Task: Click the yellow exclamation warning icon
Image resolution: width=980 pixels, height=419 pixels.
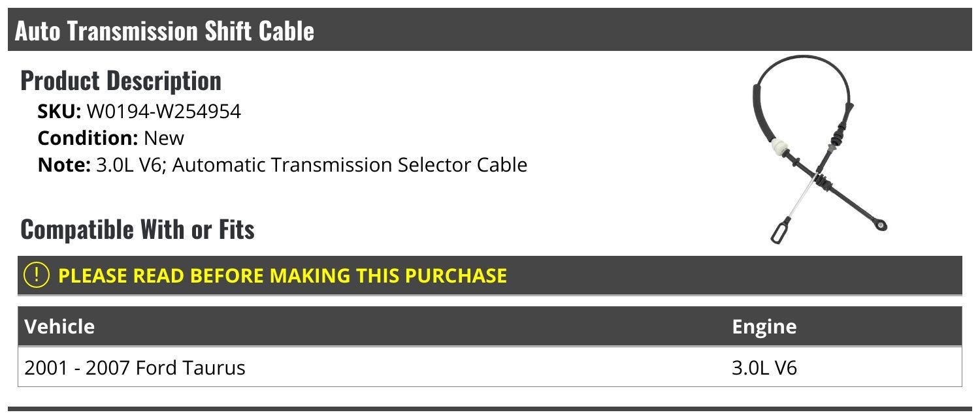Action: click(x=37, y=275)
